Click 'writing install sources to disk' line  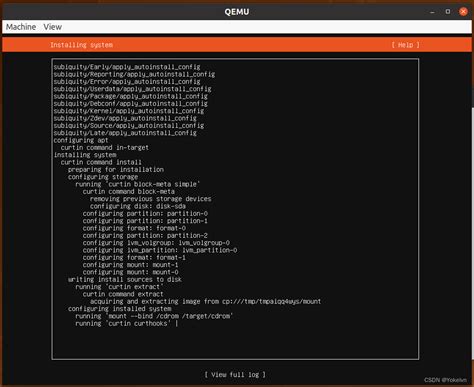click(125, 280)
